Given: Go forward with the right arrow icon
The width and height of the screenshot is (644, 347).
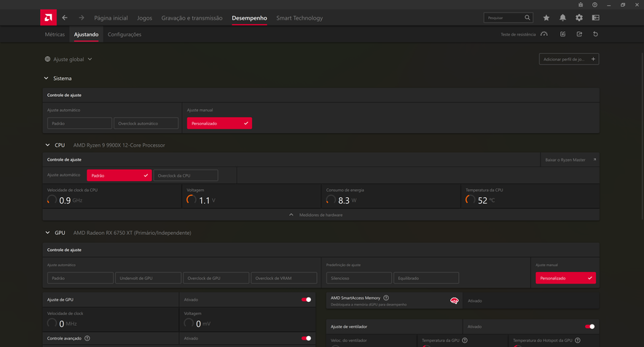Looking at the screenshot, I should pos(82,17).
